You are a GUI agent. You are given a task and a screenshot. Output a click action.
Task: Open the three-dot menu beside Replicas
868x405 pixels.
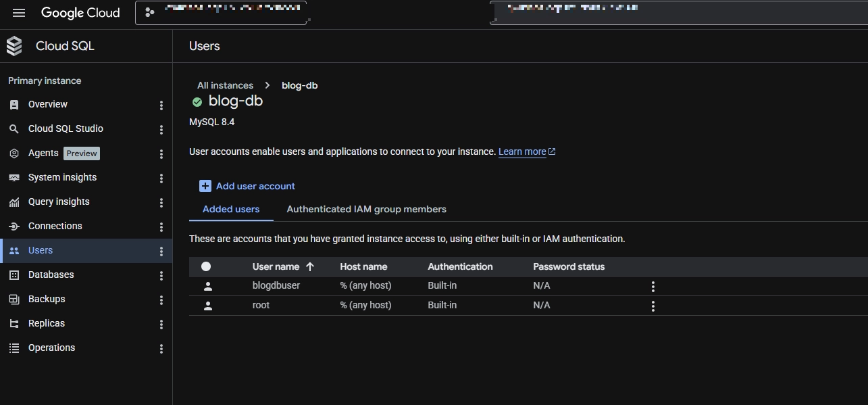pos(161,324)
